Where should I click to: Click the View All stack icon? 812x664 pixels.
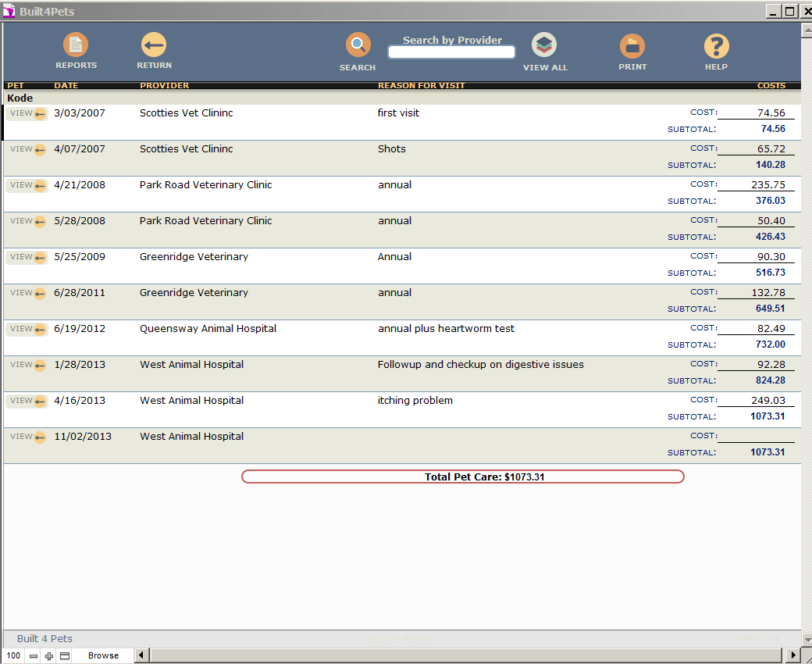(544, 45)
